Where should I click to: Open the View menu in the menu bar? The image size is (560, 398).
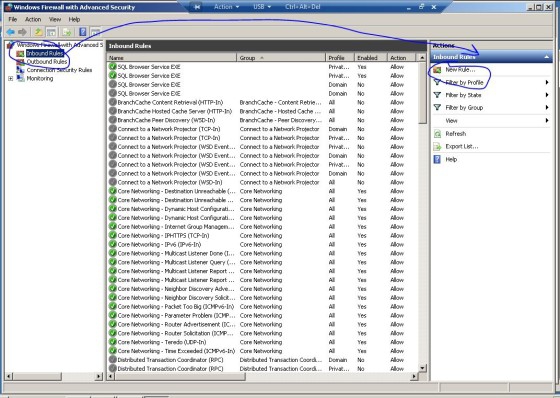[x=55, y=19]
